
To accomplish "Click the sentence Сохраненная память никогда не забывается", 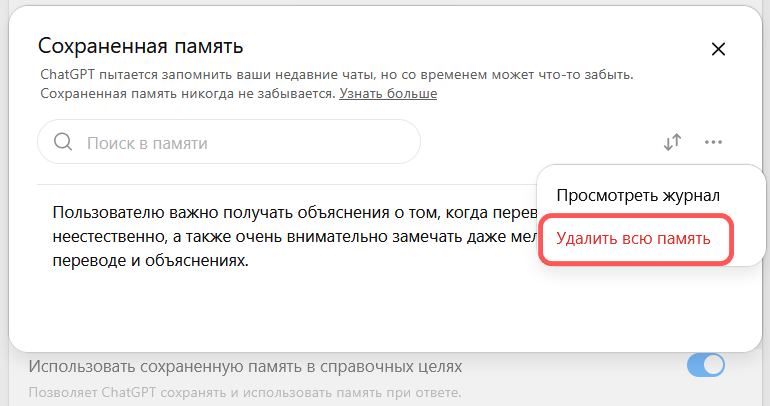I will 187,93.
